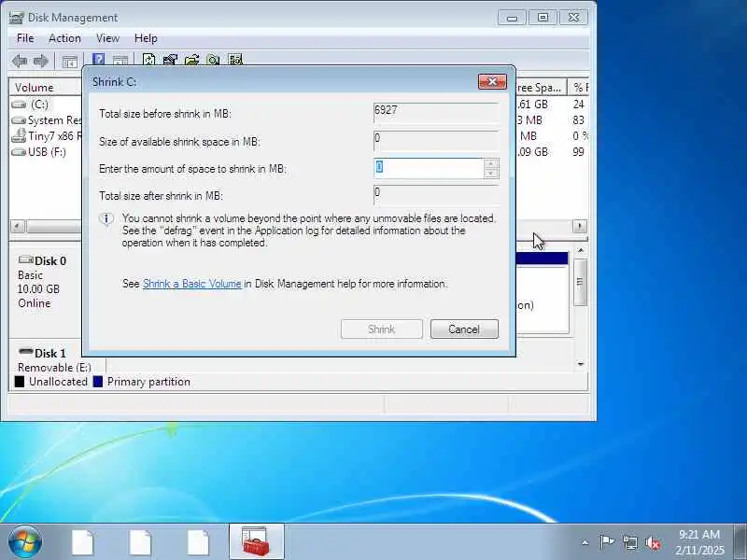Open the Windows Start orb
This screenshot has width=747, height=560.
pos(25,541)
